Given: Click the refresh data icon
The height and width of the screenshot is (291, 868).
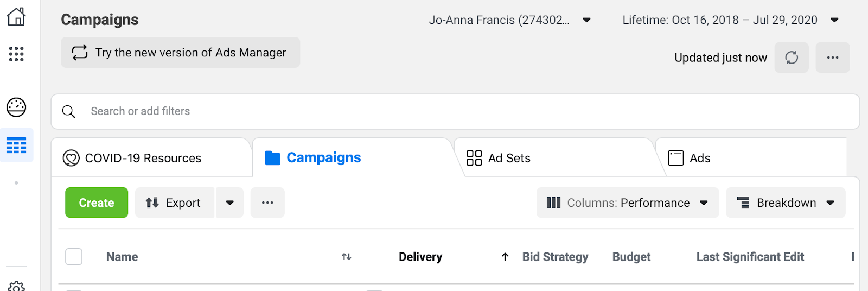Looking at the screenshot, I should coord(792,58).
